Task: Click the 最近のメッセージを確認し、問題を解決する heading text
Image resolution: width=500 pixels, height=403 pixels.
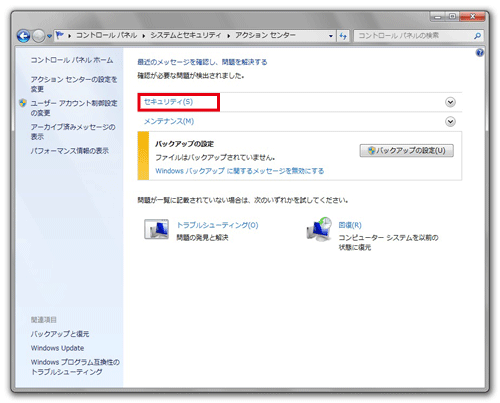Action: pyautogui.click(x=202, y=62)
